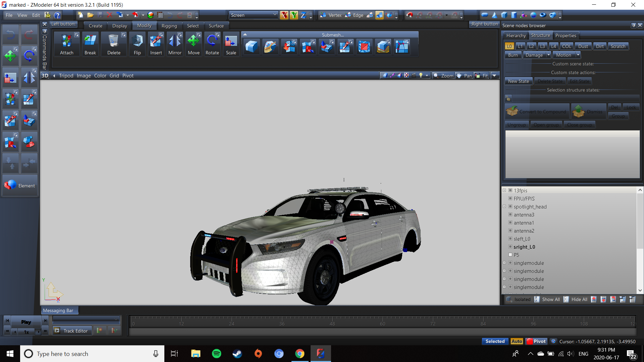The width and height of the screenshot is (644, 362).
Task: Open the Screen axis dropdown
Action: pyautogui.click(x=254, y=15)
